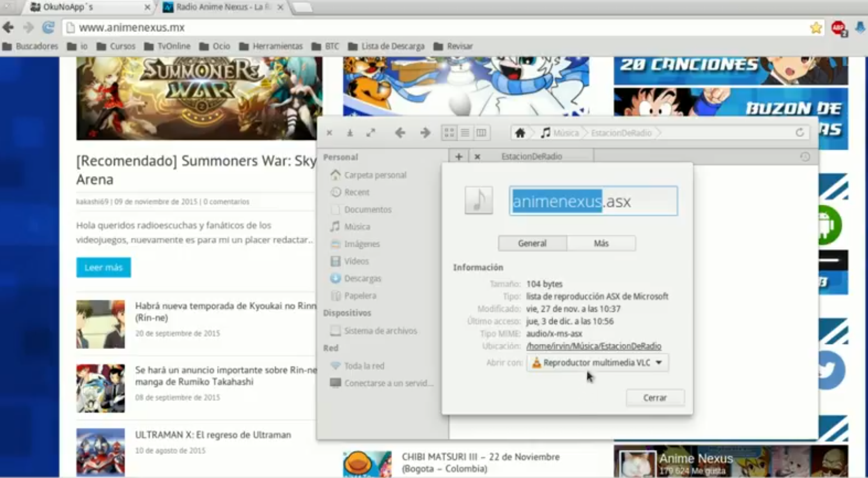Open the Revisar bookmarks folder
Image resolution: width=868 pixels, height=478 pixels.
pos(453,46)
